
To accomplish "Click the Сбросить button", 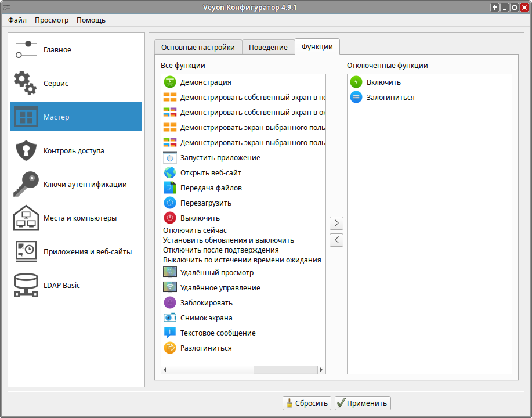I will pos(307,403).
